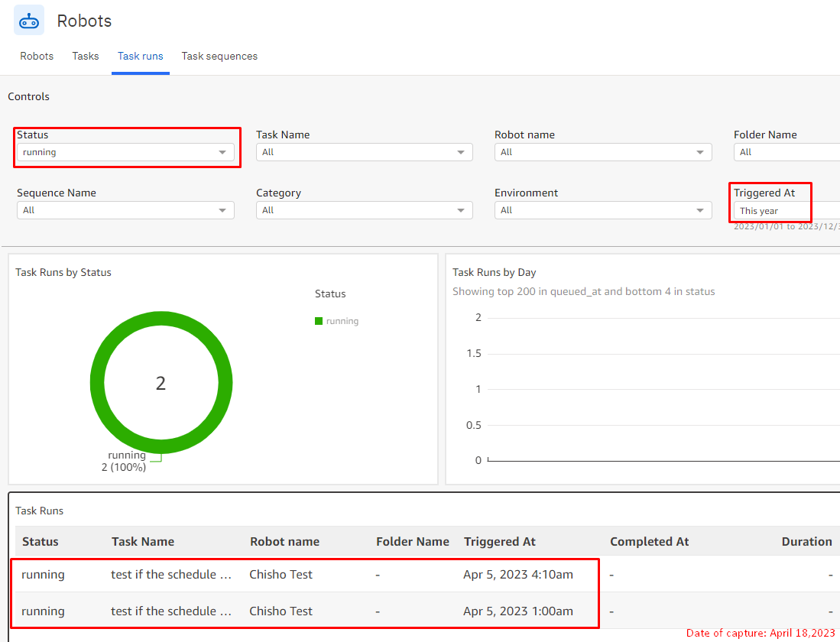
Task: Expand the Robot name filter dropdown
Action: pos(602,152)
